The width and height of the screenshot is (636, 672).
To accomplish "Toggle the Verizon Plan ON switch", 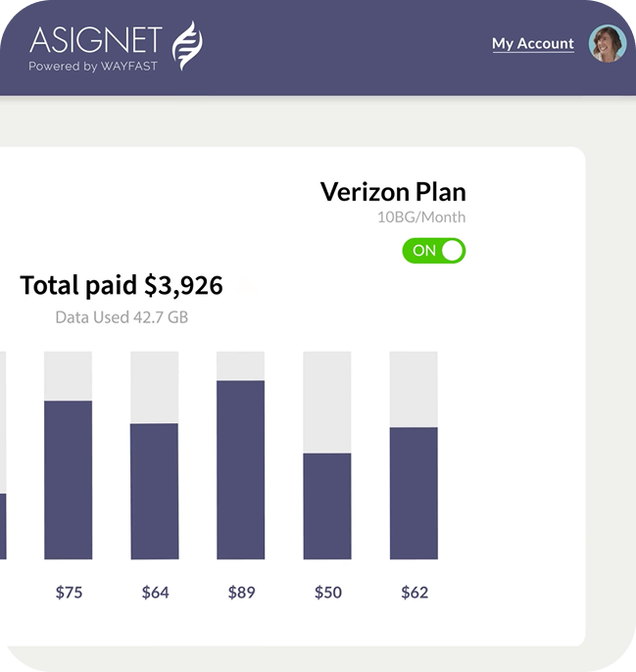I will 433,251.
